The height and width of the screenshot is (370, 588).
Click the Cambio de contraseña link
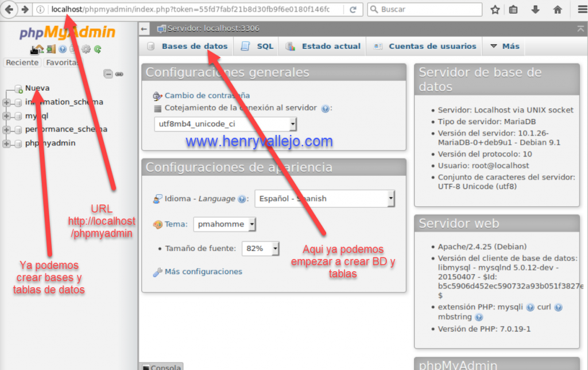click(207, 96)
